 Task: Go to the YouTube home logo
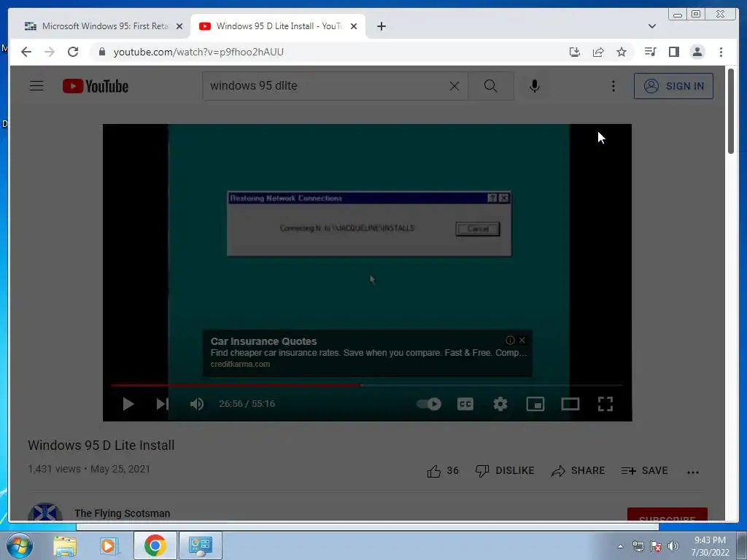(x=96, y=86)
